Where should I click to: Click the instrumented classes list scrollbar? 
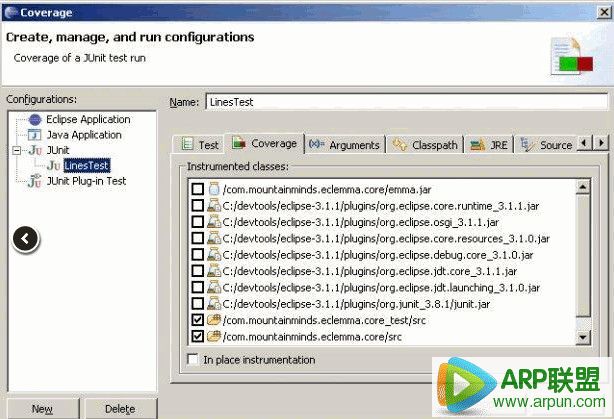pos(583,260)
